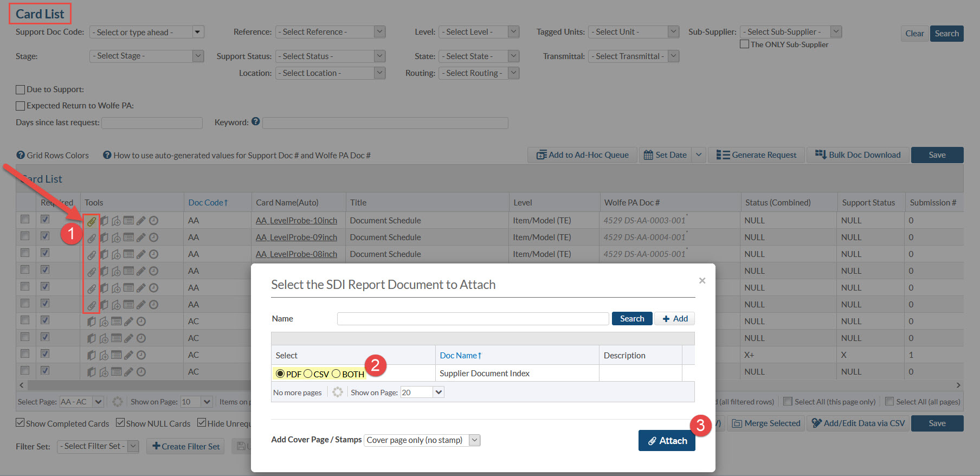Click Create Filter Set button
The height and width of the screenshot is (476, 980).
click(186, 446)
